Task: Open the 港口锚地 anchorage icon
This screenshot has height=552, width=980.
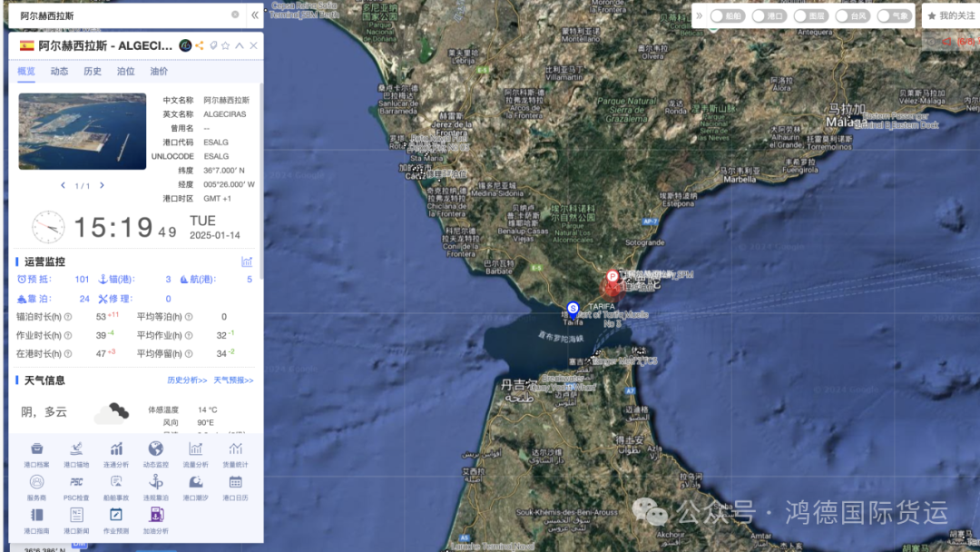Action: [x=76, y=448]
